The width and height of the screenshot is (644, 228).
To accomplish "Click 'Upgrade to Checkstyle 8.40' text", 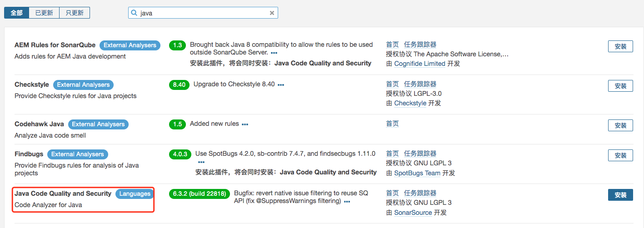I will point(234,84).
